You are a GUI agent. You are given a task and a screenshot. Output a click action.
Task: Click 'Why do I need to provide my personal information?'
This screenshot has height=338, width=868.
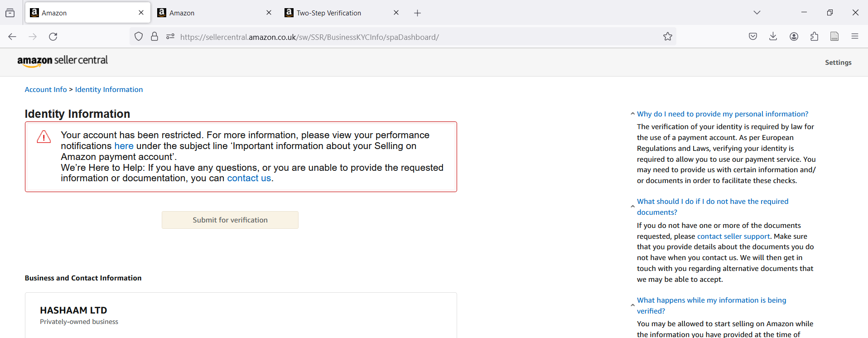723,114
